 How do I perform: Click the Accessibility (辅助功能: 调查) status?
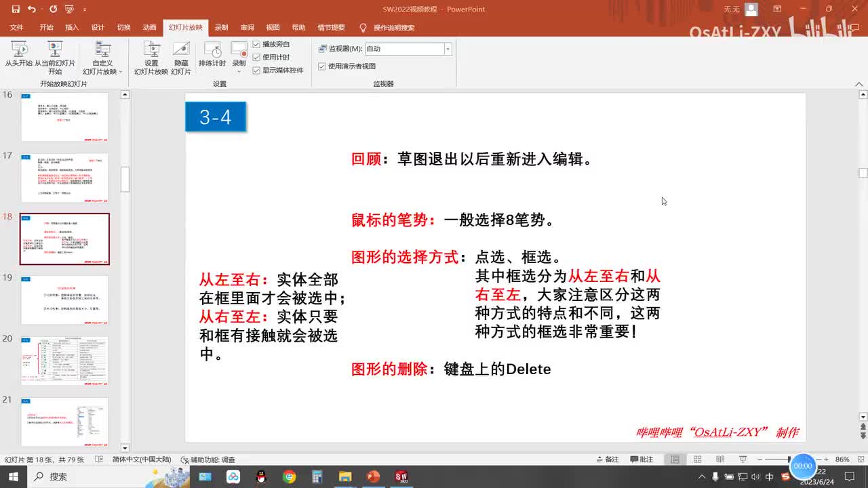208,460
